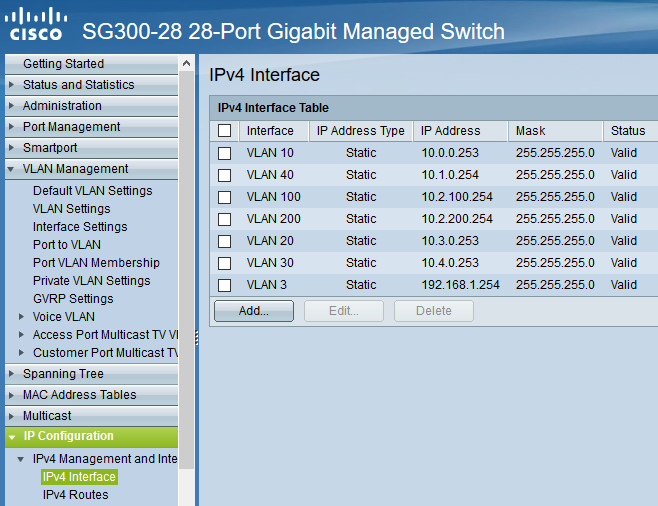Expand the MAC Address Tables arrow
This screenshot has width=658, height=506.
11,395
